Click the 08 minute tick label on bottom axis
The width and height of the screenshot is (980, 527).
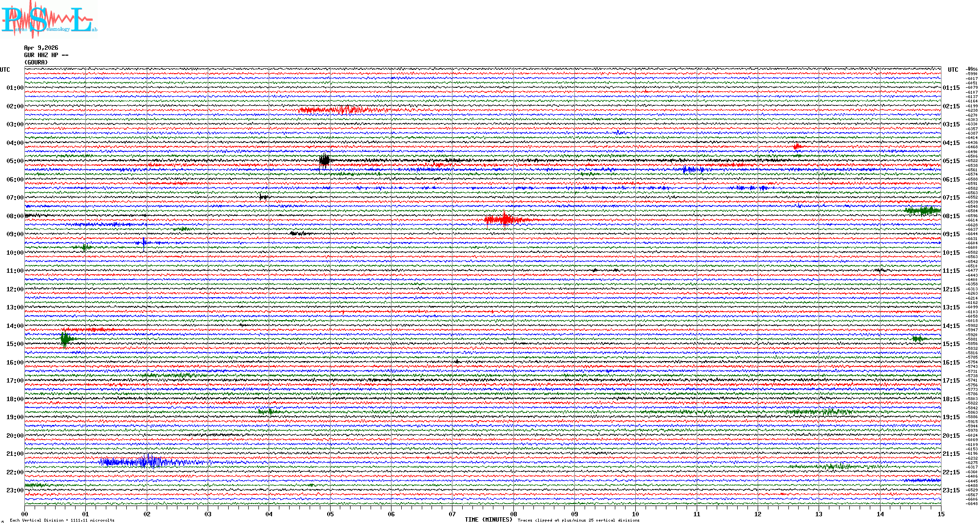pos(513,514)
